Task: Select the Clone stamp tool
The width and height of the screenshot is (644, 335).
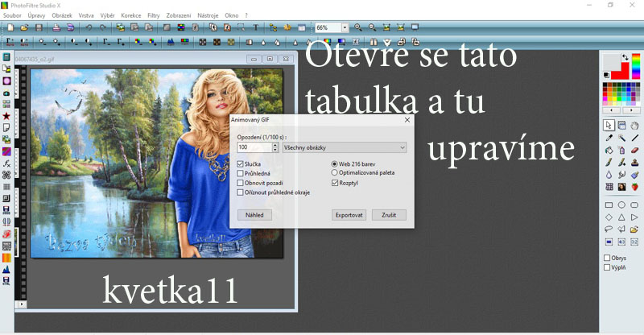Action: tap(634, 163)
